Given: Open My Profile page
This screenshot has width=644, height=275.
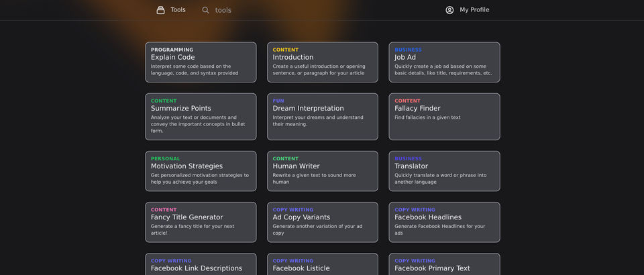Looking at the screenshot, I should tap(474, 10).
